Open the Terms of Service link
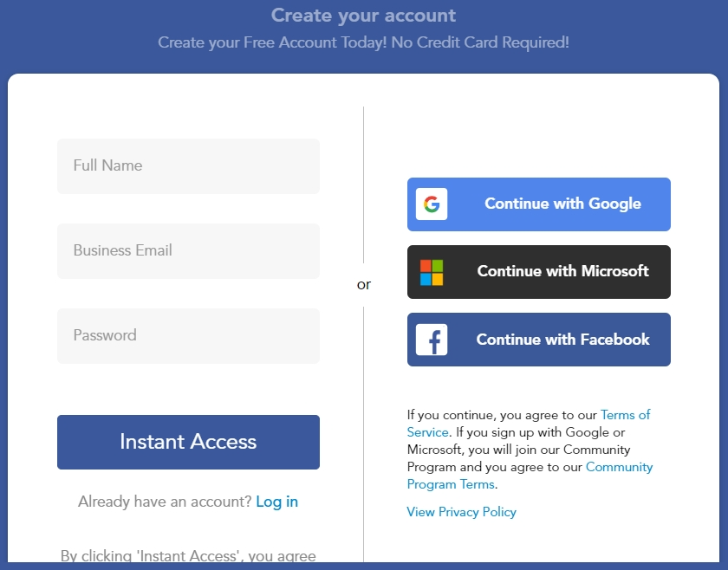This screenshot has width=728, height=570. [625, 415]
